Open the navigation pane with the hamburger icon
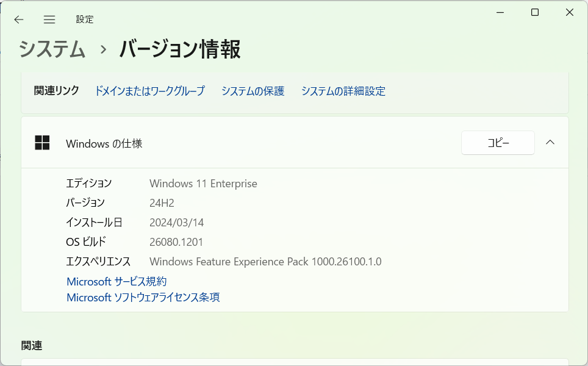588x366 pixels. pos(49,19)
